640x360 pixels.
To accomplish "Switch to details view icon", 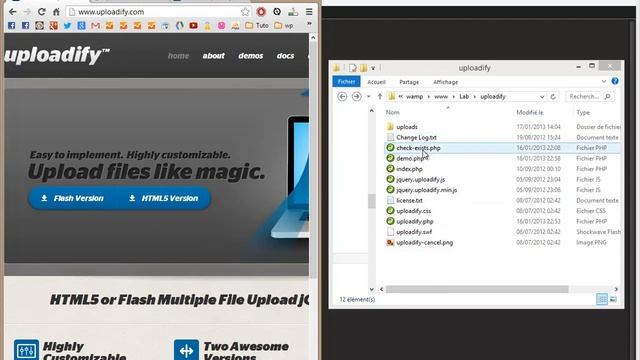I will tap(602, 299).
